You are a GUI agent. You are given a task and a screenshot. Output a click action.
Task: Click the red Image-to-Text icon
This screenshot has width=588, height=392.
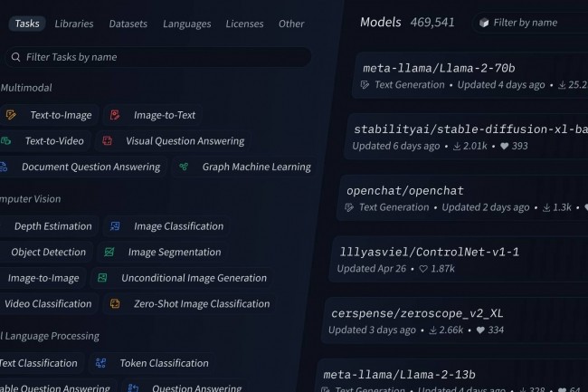(x=115, y=115)
